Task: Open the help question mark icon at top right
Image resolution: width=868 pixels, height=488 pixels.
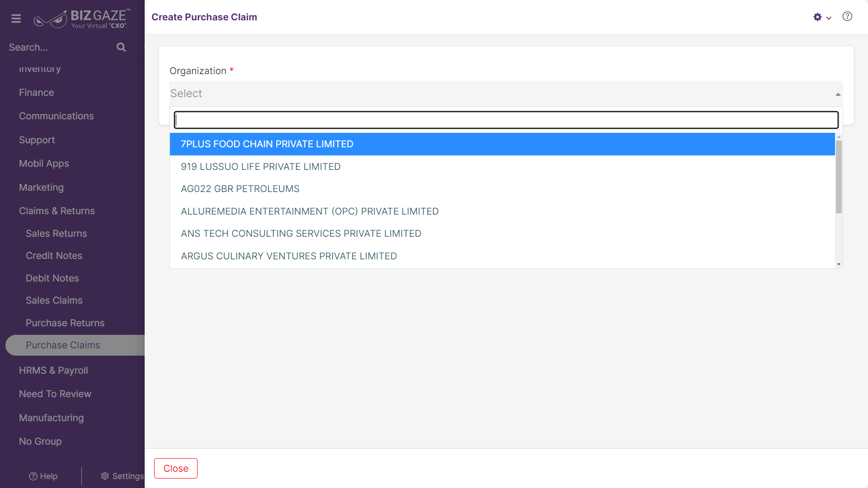Action: pos(847,17)
